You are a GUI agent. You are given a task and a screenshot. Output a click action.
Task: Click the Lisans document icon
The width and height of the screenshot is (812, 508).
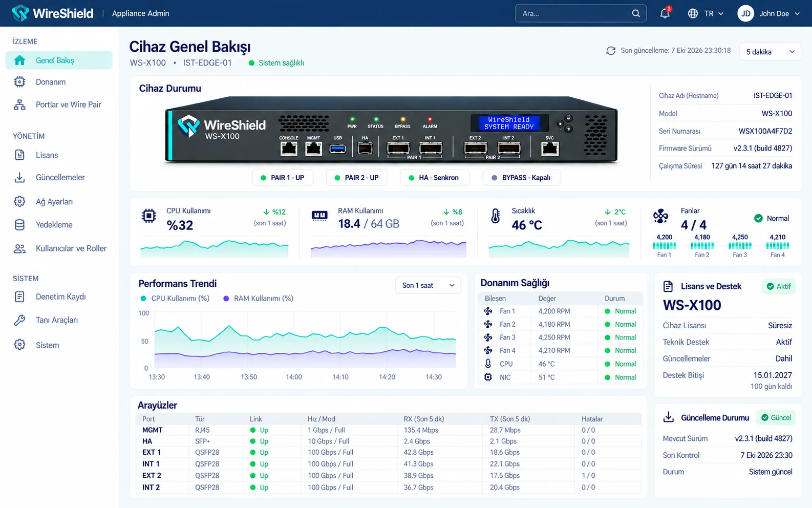[19, 155]
